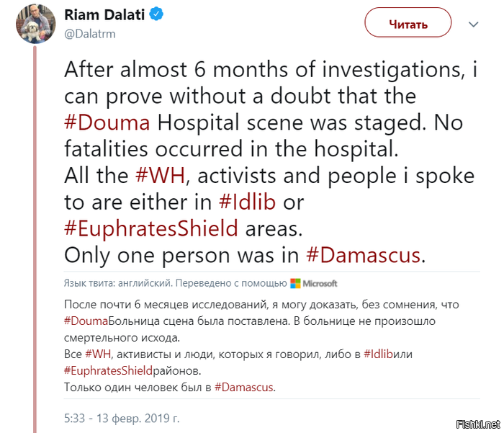
Task: Click the Microsoft translator logo
Action: 314,283
